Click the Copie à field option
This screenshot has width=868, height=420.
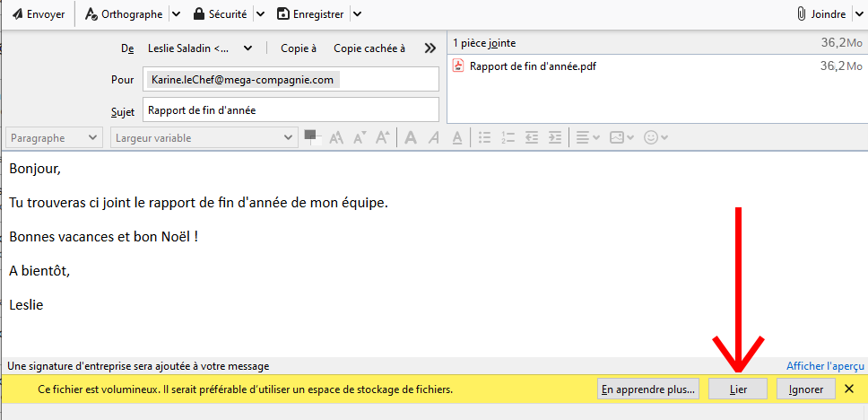click(x=299, y=48)
